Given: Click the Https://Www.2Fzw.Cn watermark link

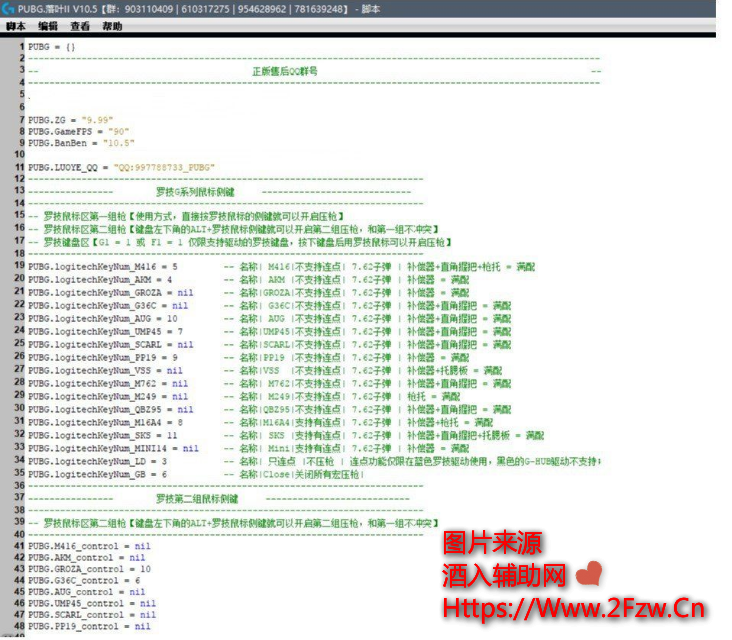Looking at the screenshot, I should (x=574, y=608).
